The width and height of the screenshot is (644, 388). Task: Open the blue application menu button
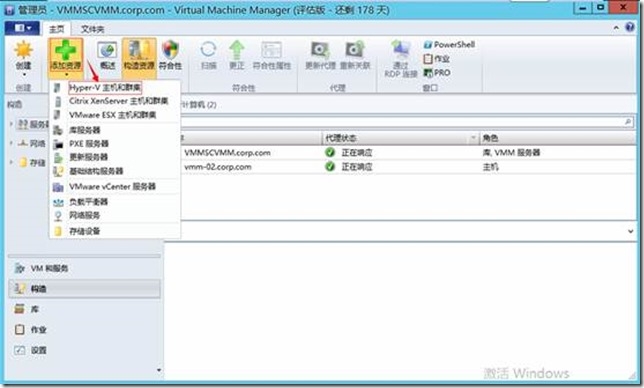[x=22, y=28]
